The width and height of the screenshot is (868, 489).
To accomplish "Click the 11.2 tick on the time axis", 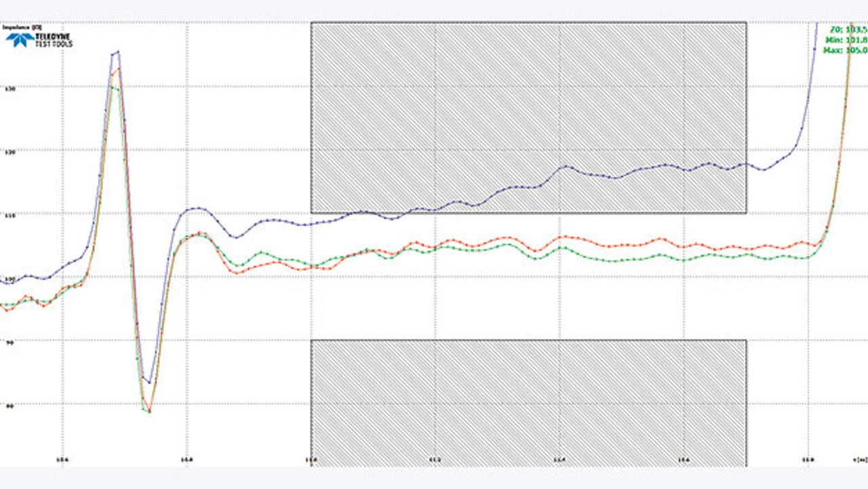I will pos(435,460).
